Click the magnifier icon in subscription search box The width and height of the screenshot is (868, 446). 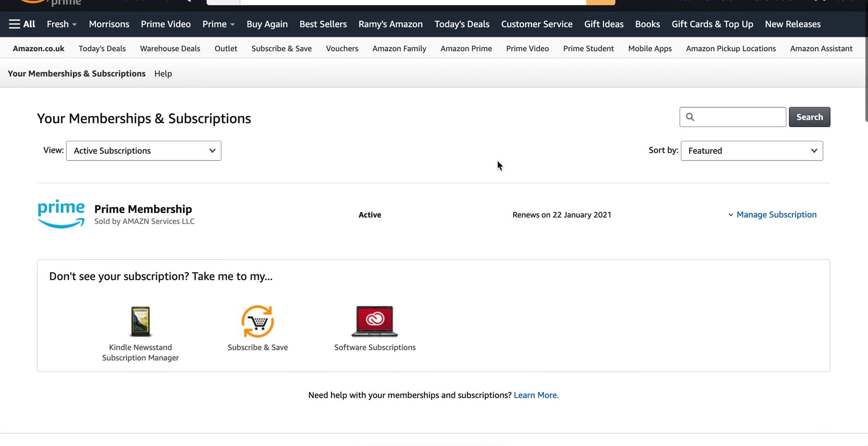pyautogui.click(x=690, y=117)
